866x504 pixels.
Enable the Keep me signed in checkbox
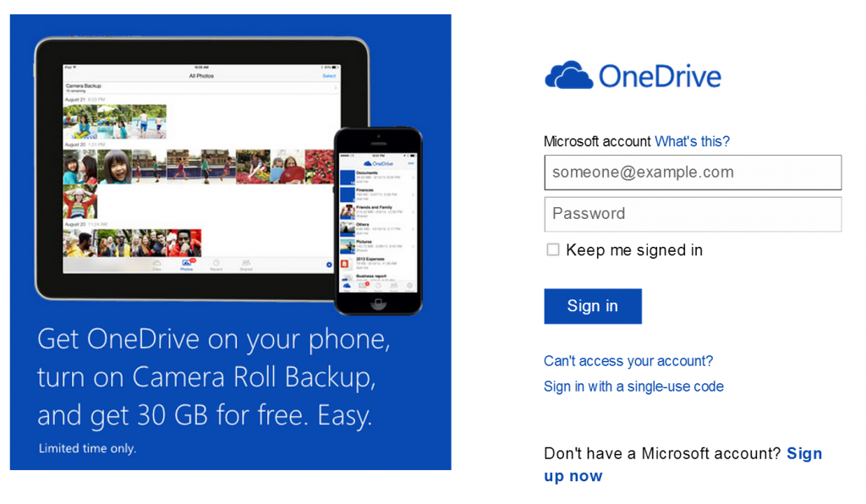(553, 249)
